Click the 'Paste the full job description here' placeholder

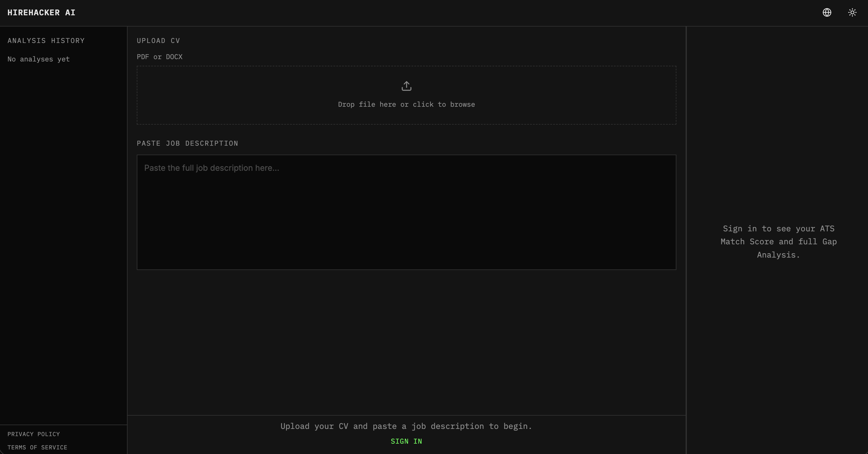click(x=212, y=168)
